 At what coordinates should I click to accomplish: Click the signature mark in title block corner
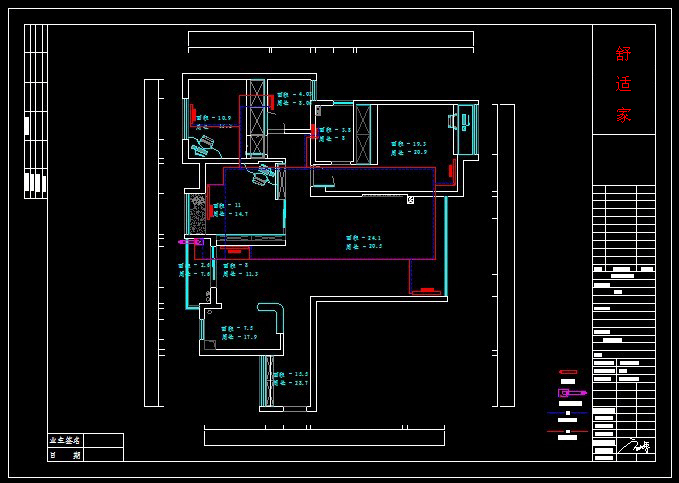633,447
